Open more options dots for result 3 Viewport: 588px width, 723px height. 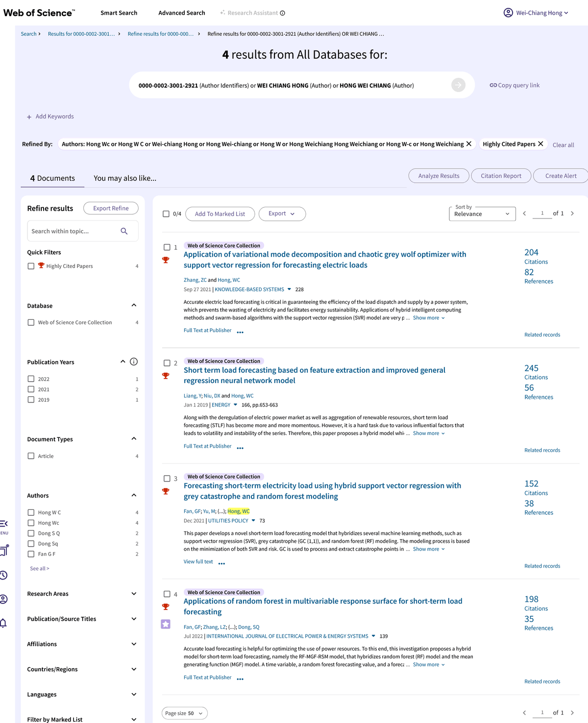point(221,564)
